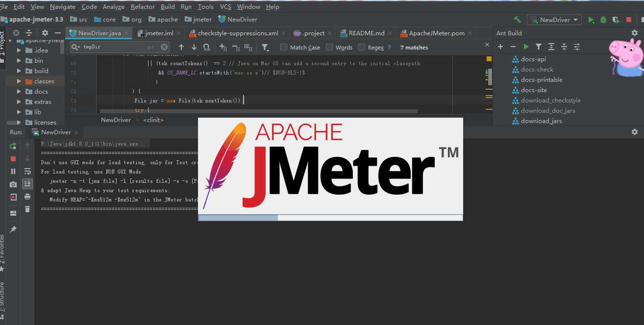Select all occurrences icon in the search bar

tap(248, 47)
